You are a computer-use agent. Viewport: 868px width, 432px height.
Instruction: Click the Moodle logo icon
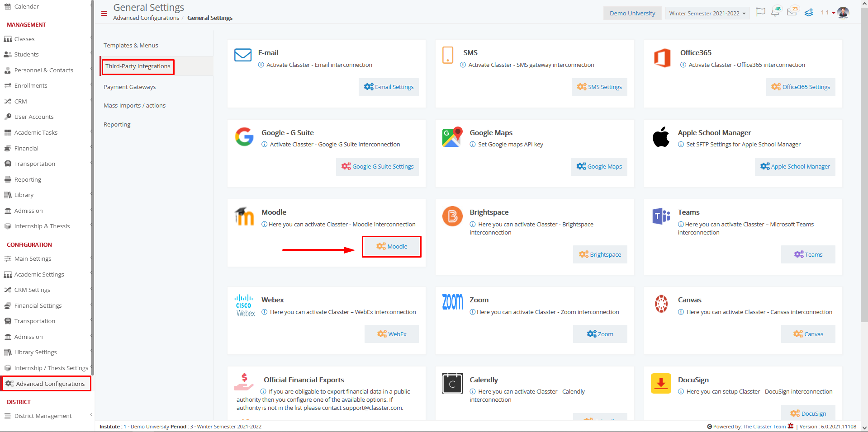(x=244, y=216)
